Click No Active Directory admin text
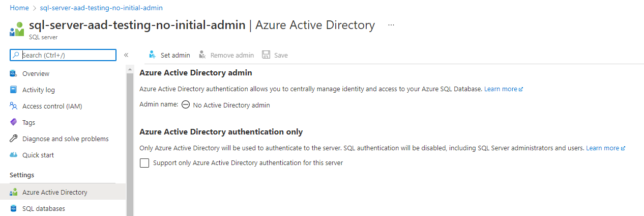This screenshot has height=216, width=644. click(x=231, y=105)
